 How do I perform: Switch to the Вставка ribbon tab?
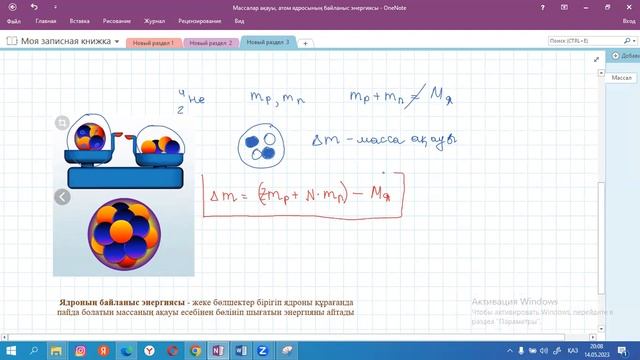pos(80,21)
